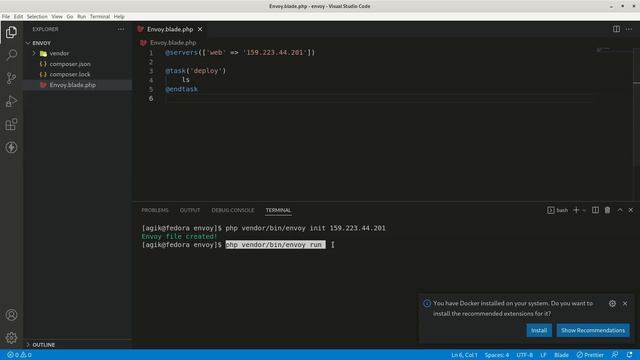
Task: Switch to the PROBLEMS panel tab
Action: tap(155, 210)
